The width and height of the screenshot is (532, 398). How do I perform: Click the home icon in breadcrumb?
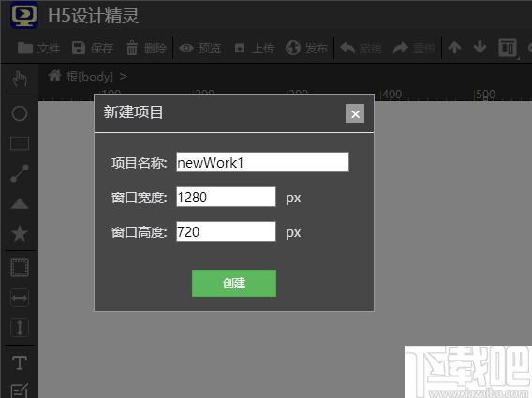coord(54,75)
